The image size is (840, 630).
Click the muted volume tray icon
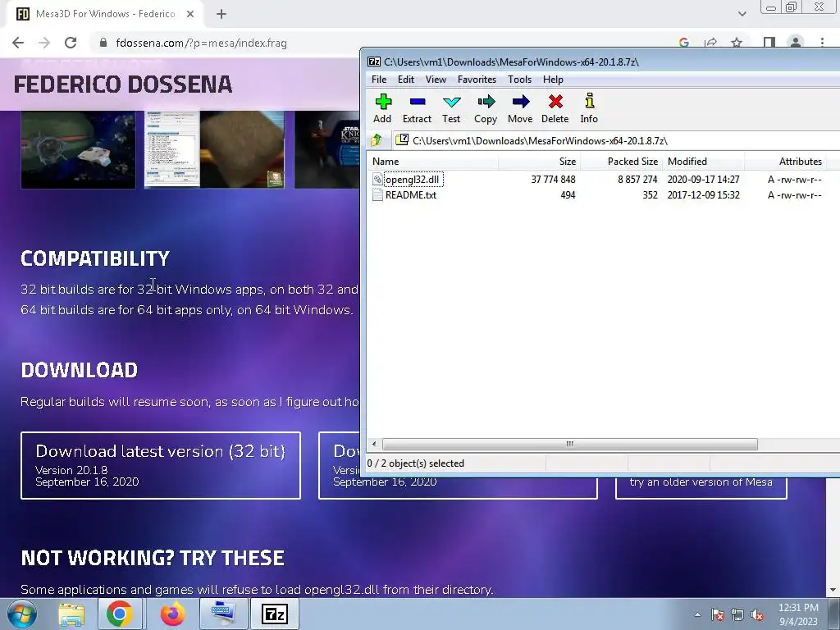(757, 614)
